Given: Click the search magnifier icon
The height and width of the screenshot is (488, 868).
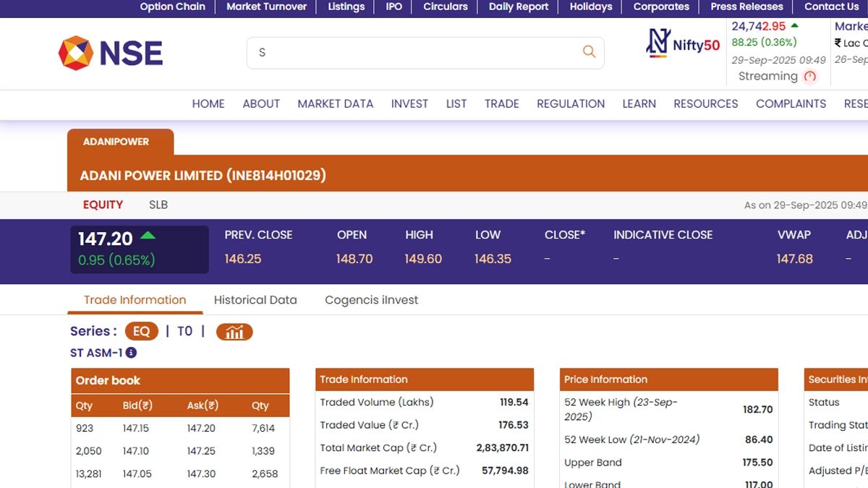Looking at the screenshot, I should coord(589,52).
